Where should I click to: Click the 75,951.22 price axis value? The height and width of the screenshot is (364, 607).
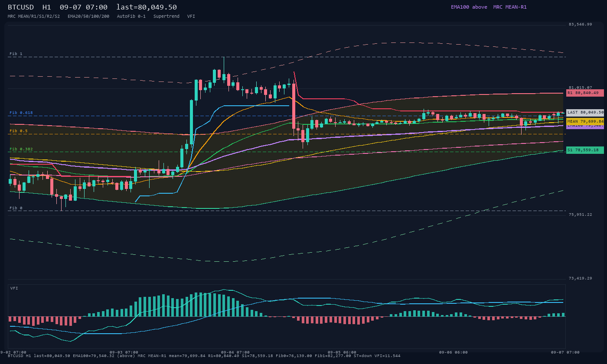[580, 214]
